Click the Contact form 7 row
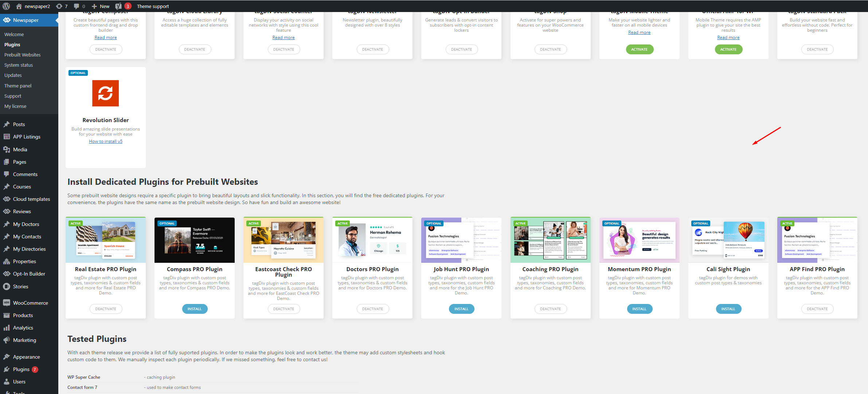 pos(213,387)
